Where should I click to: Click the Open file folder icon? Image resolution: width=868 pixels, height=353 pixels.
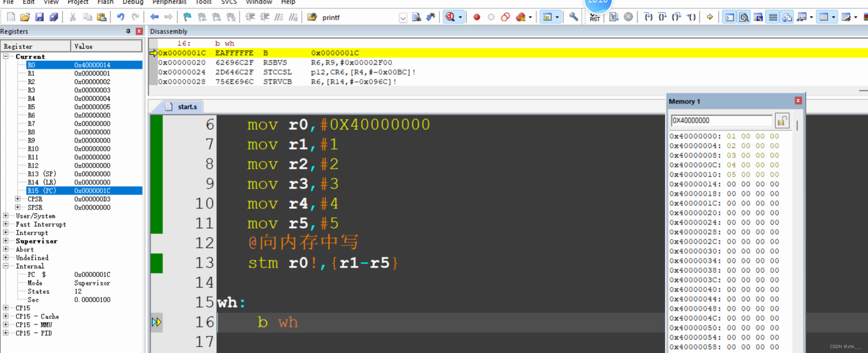pyautogui.click(x=25, y=17)
